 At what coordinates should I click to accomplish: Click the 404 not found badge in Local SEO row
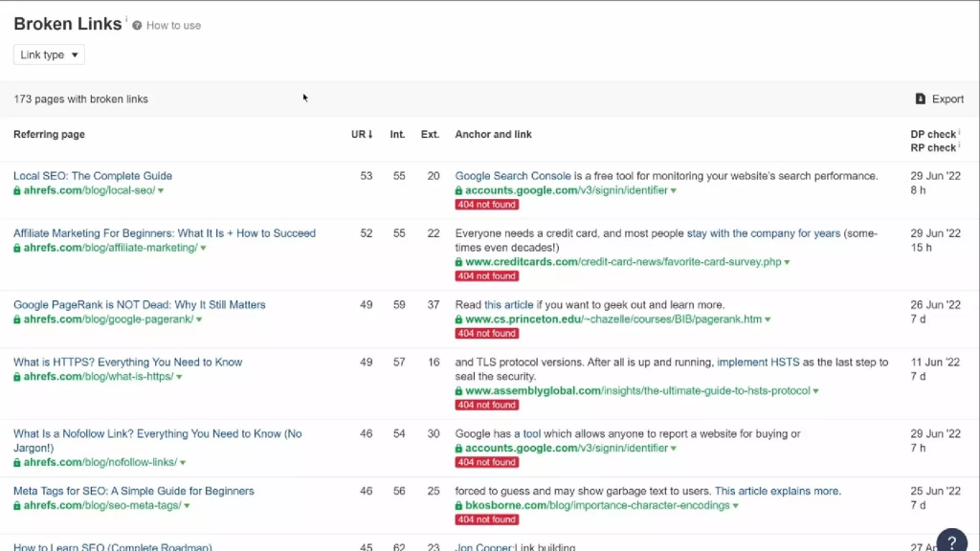486,205
